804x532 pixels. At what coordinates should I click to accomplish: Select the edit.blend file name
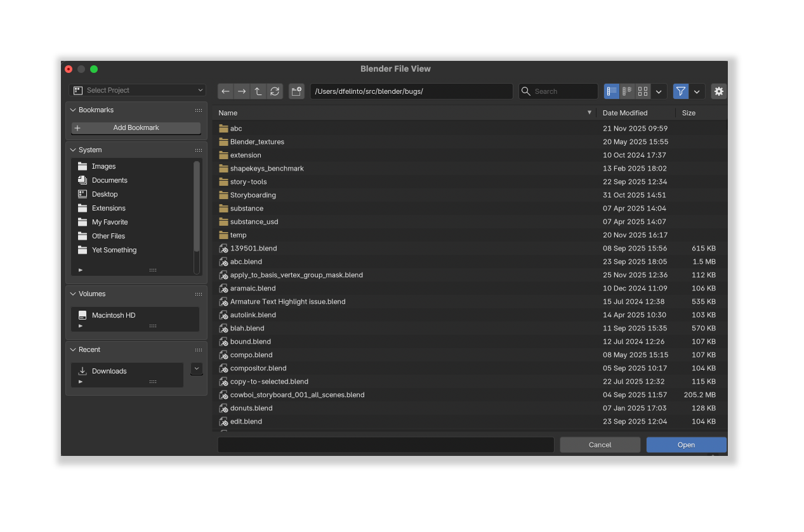click(x=246, y=422)
